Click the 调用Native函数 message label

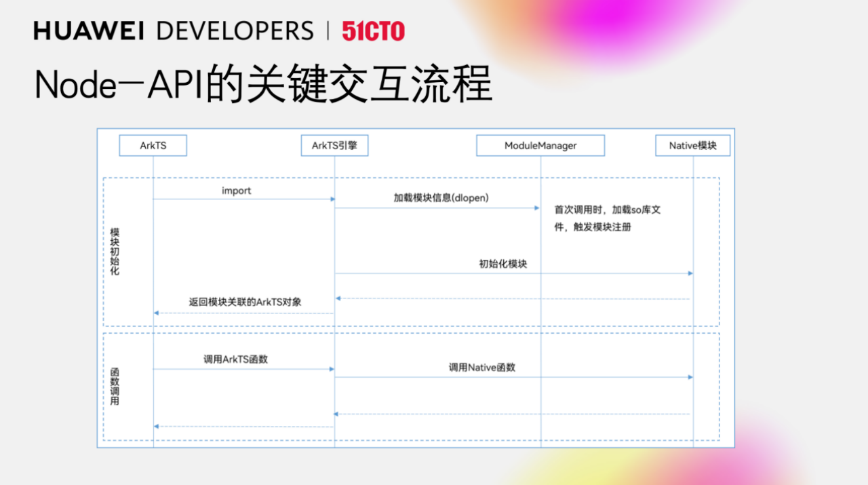tap(481, 367)
